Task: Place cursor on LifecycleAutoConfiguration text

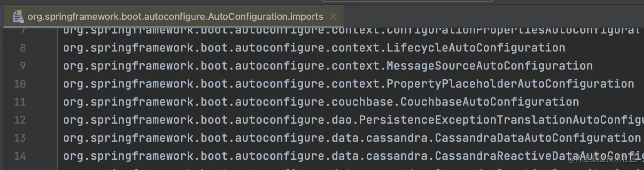Action: [476, 48]
